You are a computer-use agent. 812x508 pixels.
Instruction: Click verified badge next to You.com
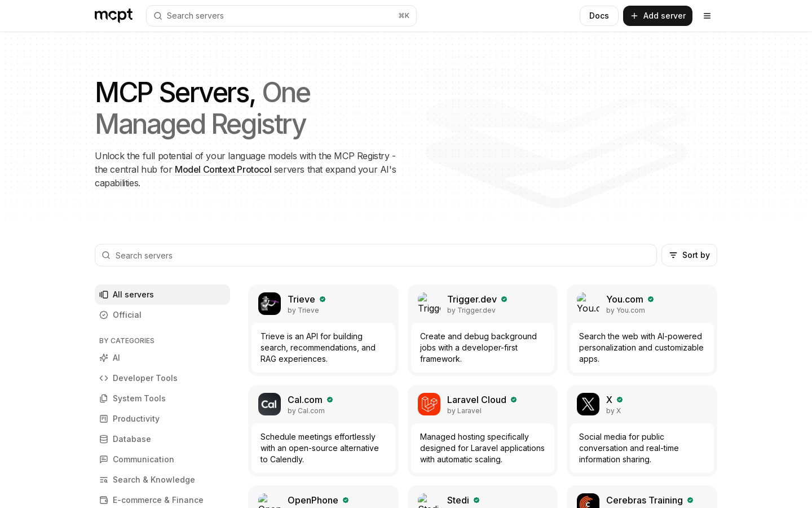point(651,299)
